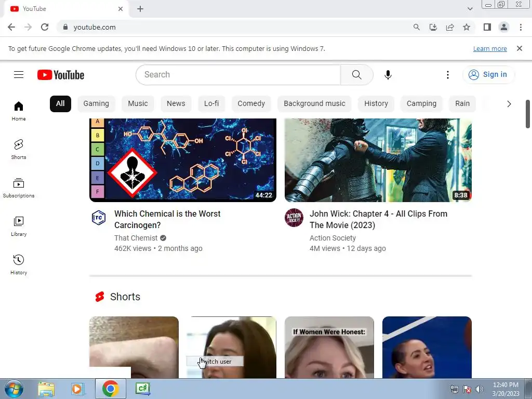This screenshot has height=399, width=532.
Task: Select the History filter chip
Action: click(x=376, y=104)
